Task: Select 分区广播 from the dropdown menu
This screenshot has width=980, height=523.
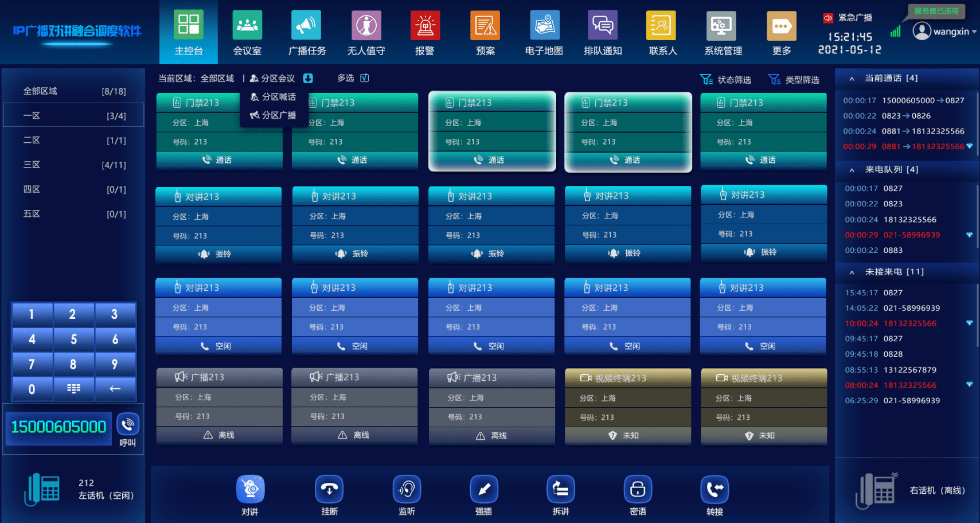Action: pyautogui.click(x=273, y=115)
